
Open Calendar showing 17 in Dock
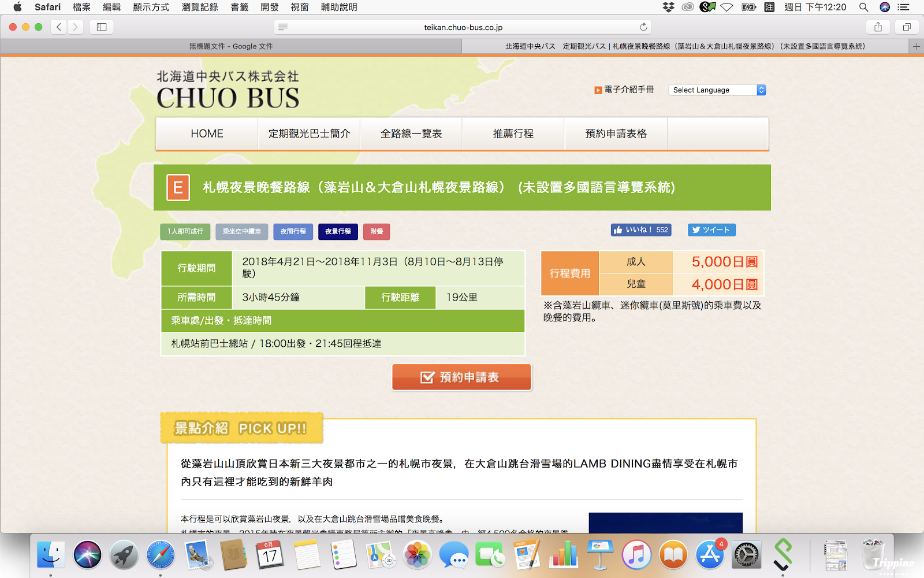pyautogui.click(x=270, y=555)
